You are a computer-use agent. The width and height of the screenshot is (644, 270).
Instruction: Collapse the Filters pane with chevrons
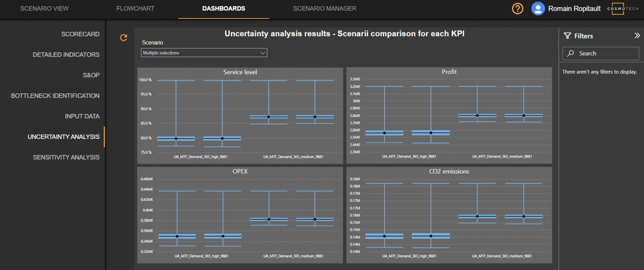click(x=637, y=36)
